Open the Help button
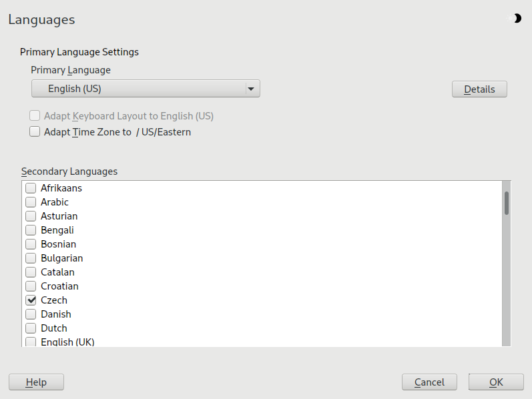The height and width of the screenshot is (399, 532). coord(36,382)
